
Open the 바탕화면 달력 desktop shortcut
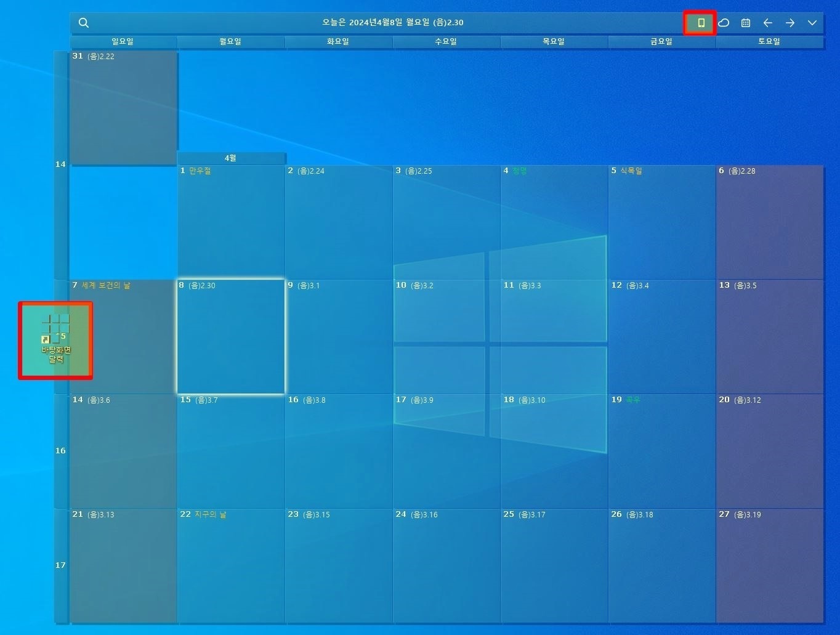click(55, 339)
